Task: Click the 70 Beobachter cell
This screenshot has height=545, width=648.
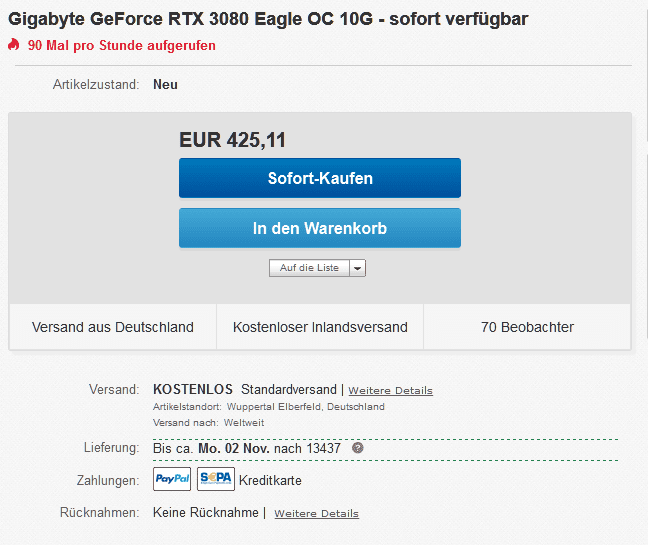Action: 527,327
